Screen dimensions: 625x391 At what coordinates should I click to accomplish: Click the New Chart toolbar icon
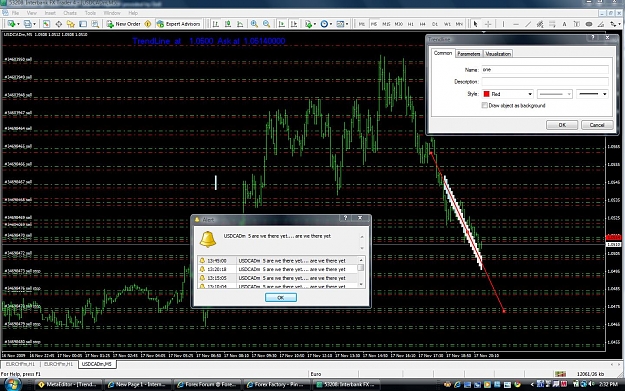12,24
